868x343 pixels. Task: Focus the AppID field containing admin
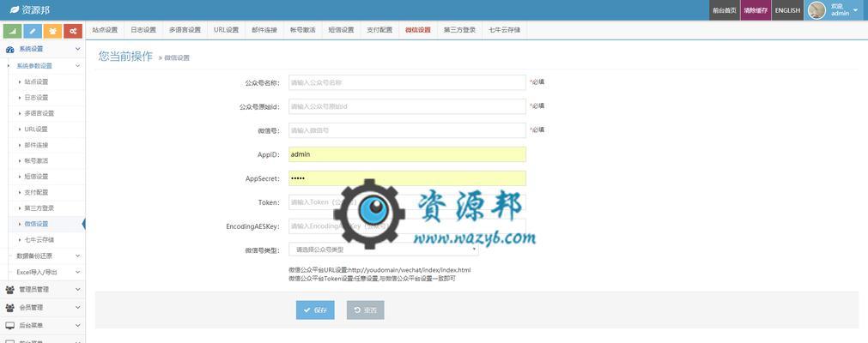408,154
